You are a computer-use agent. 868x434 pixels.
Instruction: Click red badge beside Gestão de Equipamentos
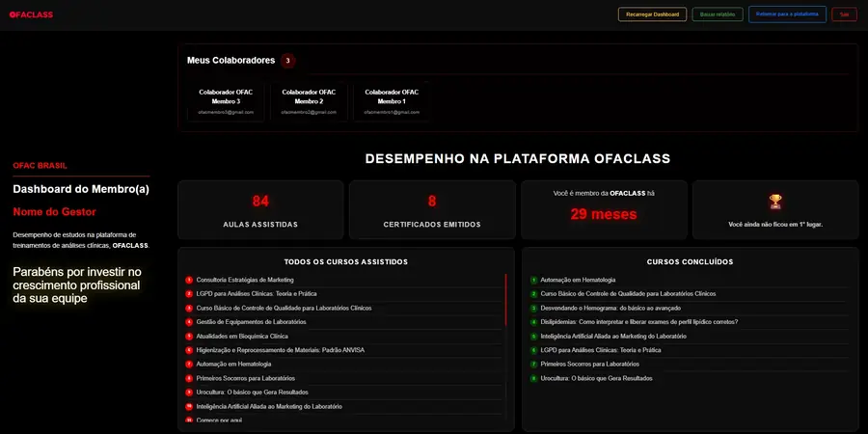pos(189,322)
